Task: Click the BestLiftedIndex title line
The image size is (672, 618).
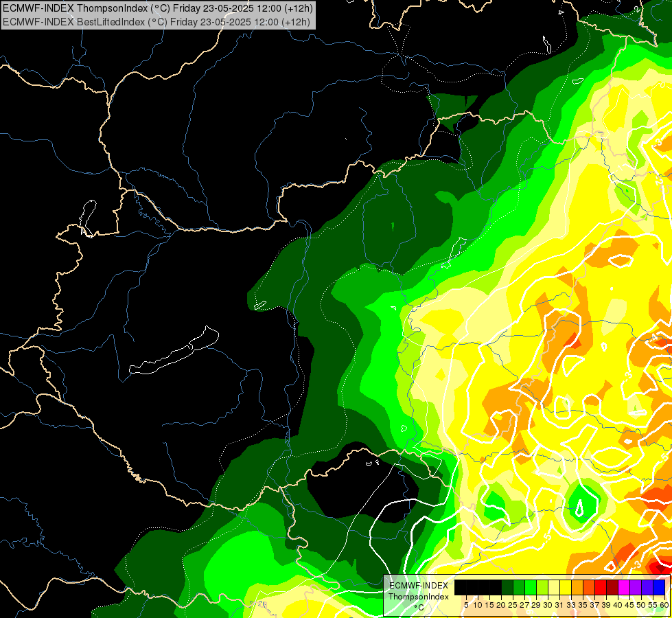Action: tap(156, 22)
